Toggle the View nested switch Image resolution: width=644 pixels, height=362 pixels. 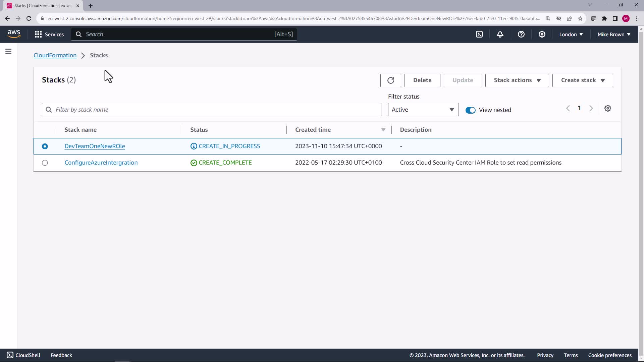[470, 110]
